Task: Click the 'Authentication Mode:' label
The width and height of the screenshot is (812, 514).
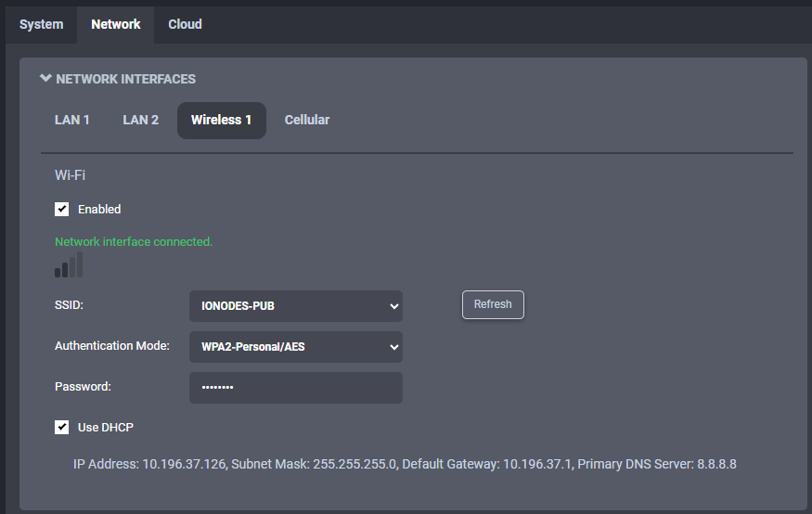Action: coord(112,346)
